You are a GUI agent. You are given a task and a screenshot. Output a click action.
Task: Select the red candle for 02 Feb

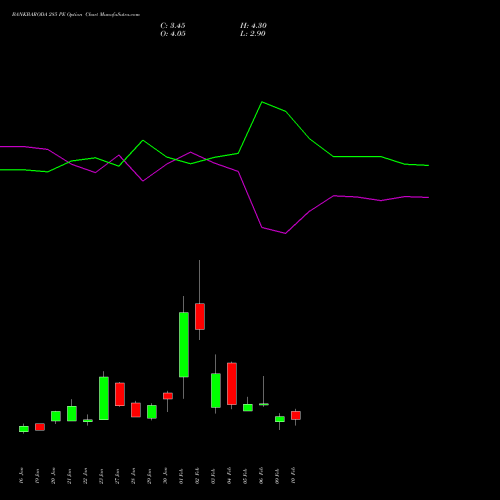(x=200, y=316)
